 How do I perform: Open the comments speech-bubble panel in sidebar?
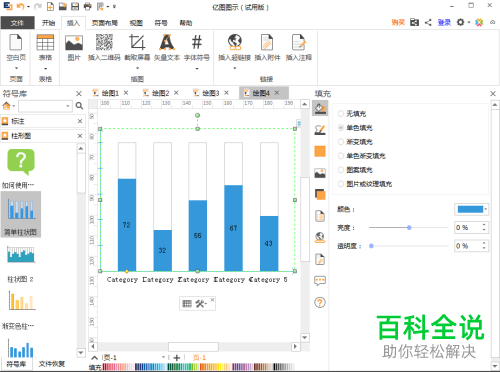pos(320,281)
